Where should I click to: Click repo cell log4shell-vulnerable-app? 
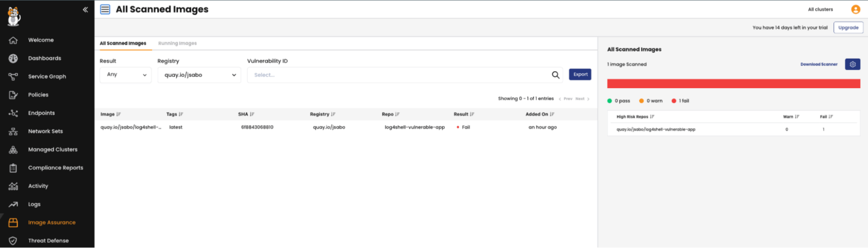415,127
